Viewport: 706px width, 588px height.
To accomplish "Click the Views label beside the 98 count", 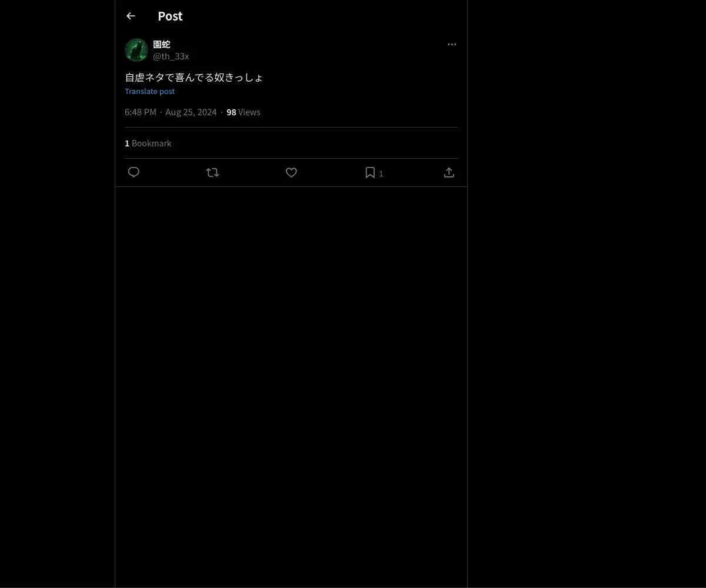I will coord(249,112).
